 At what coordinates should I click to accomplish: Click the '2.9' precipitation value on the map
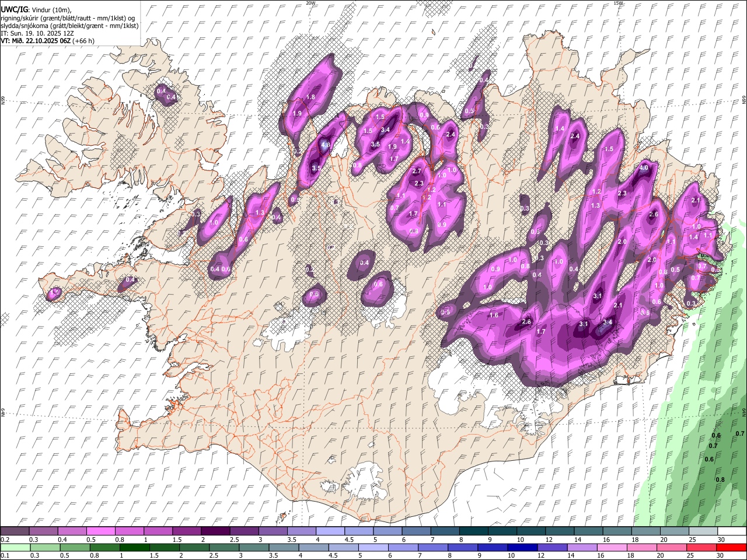pyautogui.click(x=652, y=260)
